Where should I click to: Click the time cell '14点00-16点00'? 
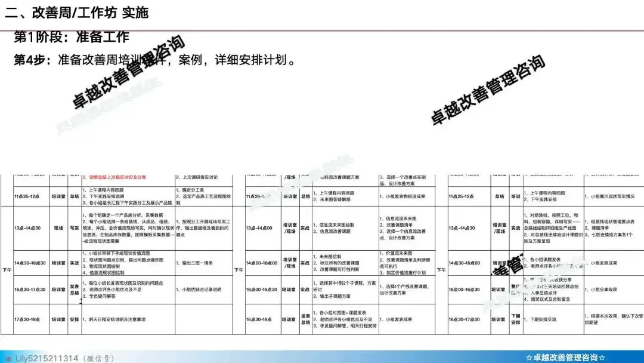[262, 263]
